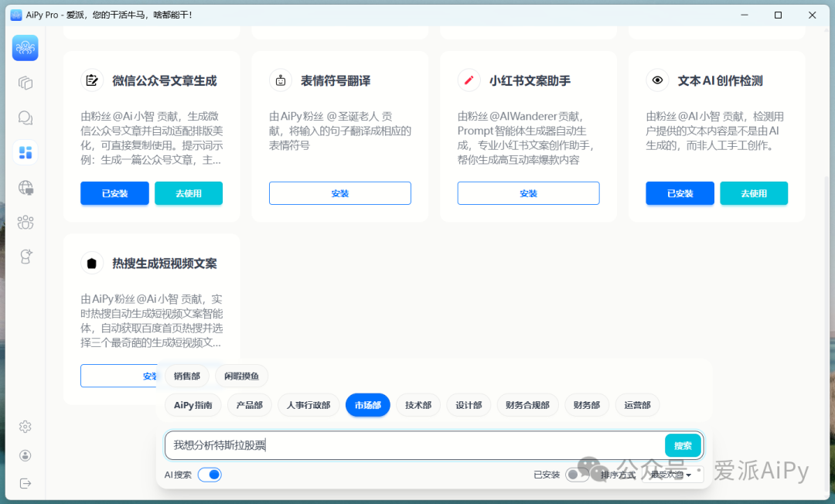This screenshot has width=835, height=504.
Task: Maximize the AiPy Pro window
Action: click(778, 15)
